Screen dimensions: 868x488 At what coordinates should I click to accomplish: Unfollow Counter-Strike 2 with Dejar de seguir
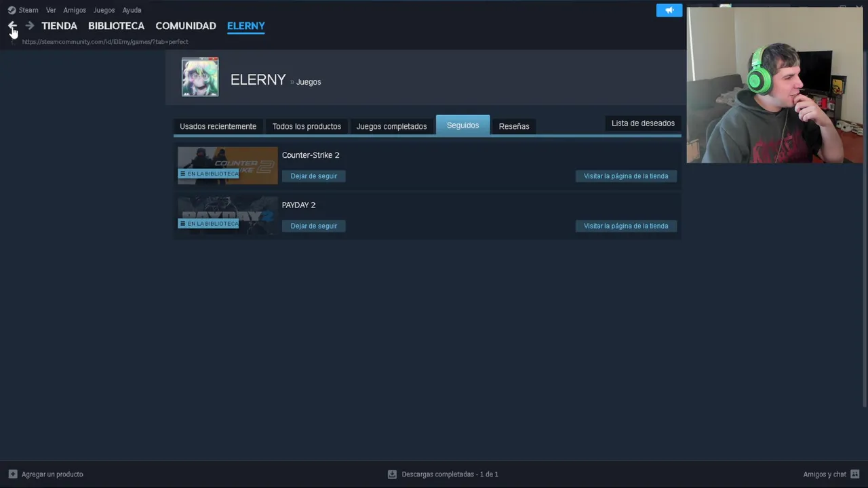(x=314, y=176)
